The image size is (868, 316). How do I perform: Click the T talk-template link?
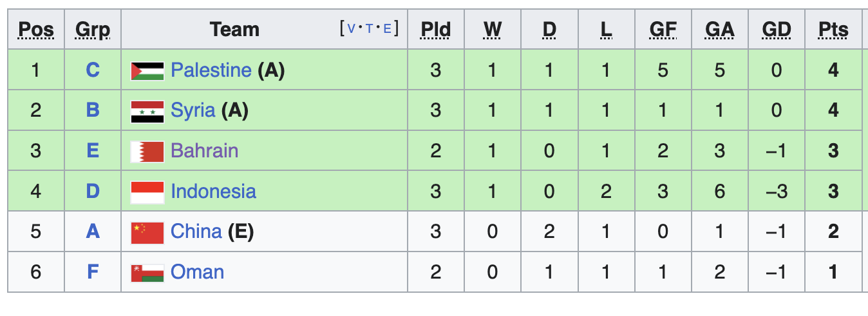coord(370,28)
